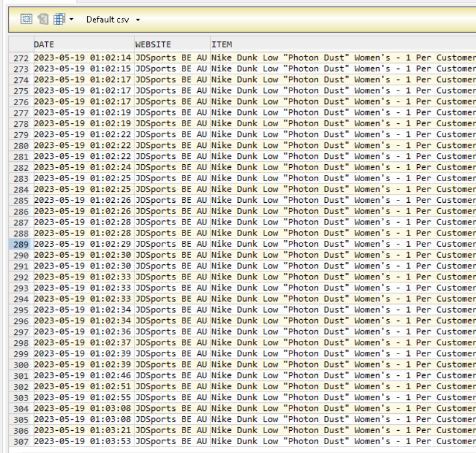The width and height of the screenshot is (476, 453).
Task: Click the table layout grid icon
Action: [59, 19]
